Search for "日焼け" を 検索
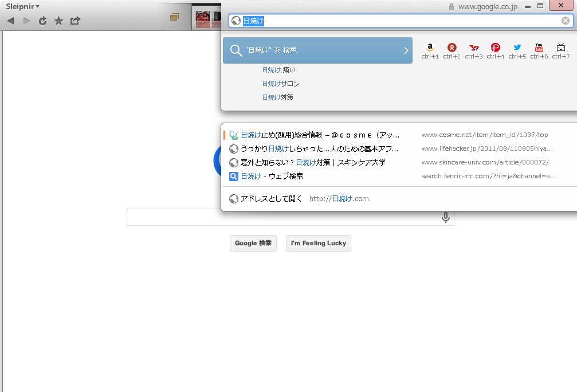577x392 pixels. click(317, 50)
